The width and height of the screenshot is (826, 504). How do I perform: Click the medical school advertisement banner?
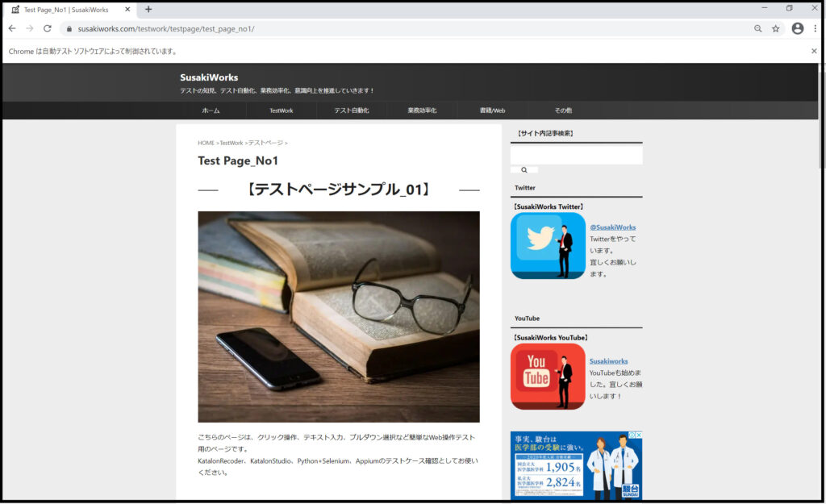pyautogui.click(x=576, y=465)
